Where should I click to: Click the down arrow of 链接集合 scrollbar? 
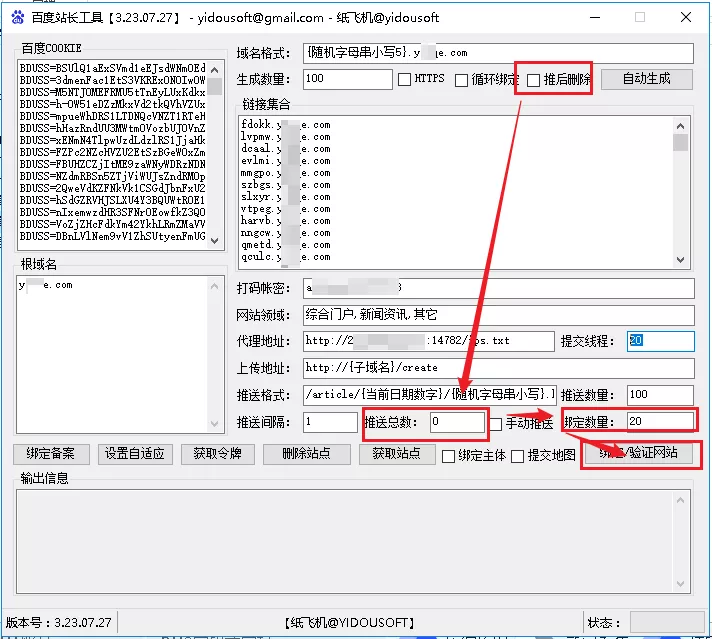coord(680,260)
